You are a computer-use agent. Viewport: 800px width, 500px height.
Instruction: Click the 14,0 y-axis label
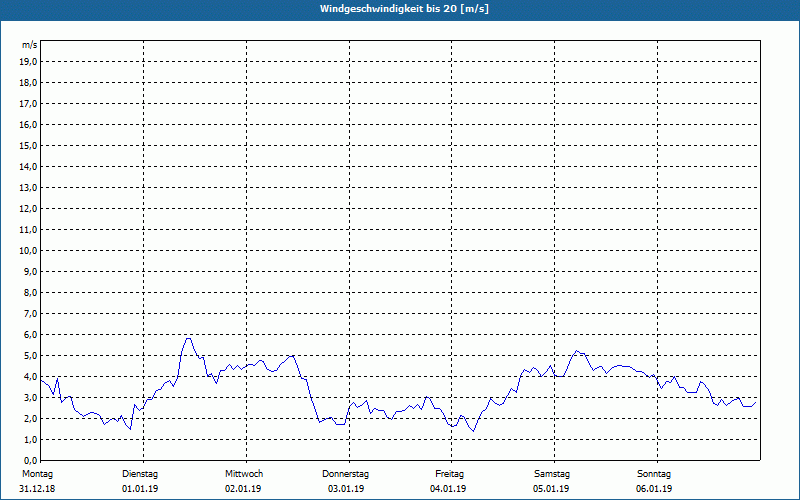28,166
